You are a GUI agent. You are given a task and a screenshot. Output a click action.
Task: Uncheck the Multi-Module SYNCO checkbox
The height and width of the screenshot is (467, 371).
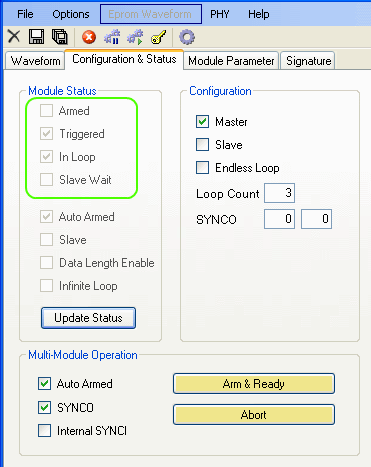[x=44, y=407]
